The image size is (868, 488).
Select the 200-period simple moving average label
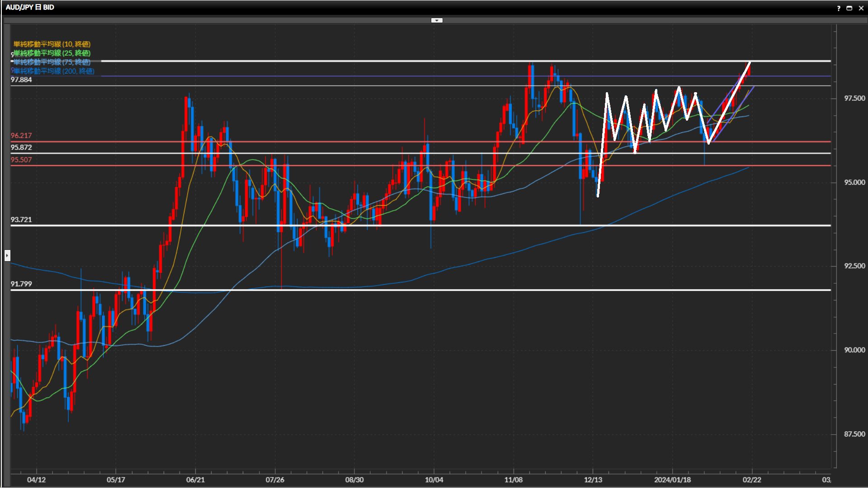click(53, 71)
